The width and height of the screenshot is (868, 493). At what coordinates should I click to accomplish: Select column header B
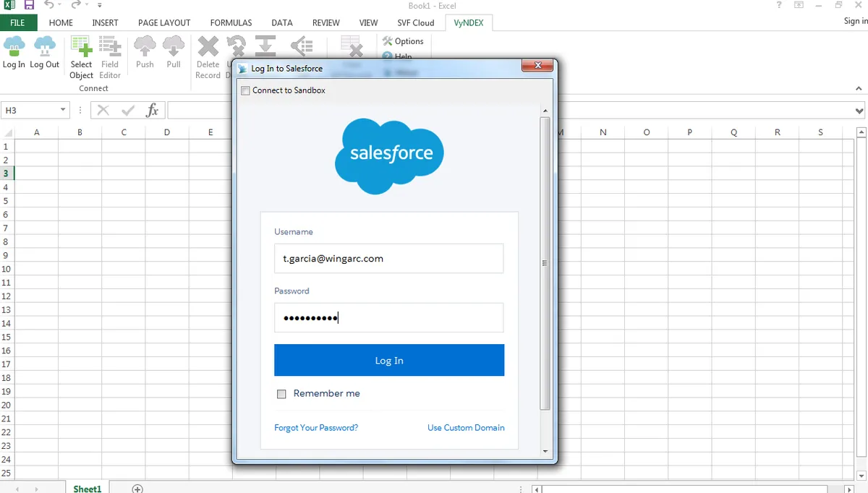click(x=80, y=132)
